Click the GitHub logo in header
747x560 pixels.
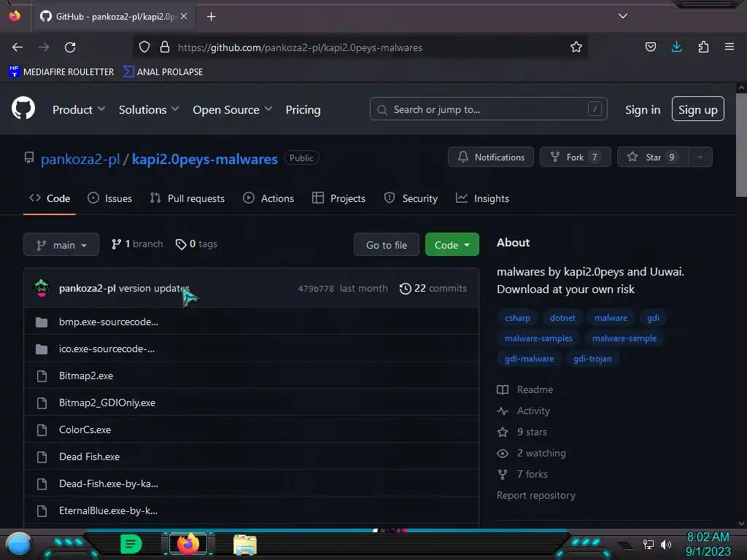pos(23,108)
